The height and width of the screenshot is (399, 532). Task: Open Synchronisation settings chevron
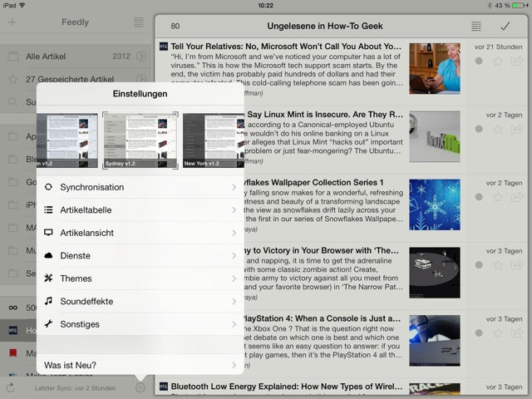pos(234,187)
